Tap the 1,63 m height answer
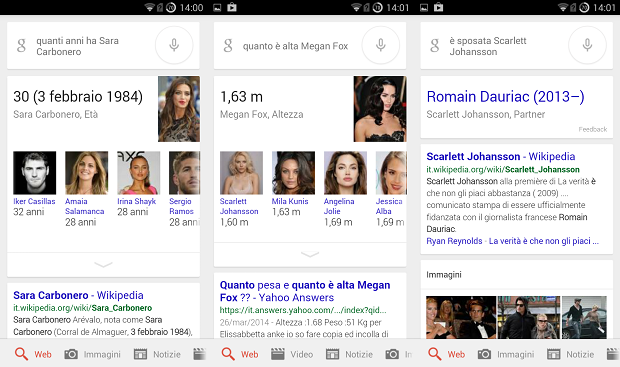620x367 pixels. tap(241, 96)
